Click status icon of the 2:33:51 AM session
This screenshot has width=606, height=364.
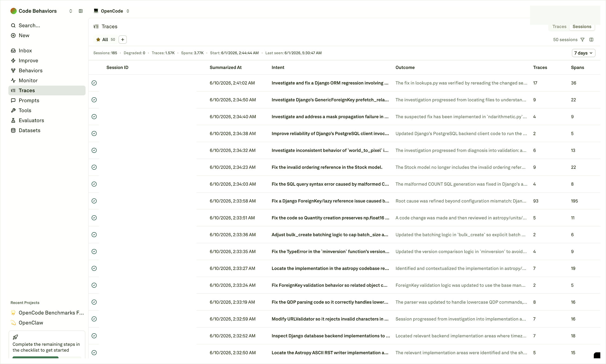(x=94, y=218)
